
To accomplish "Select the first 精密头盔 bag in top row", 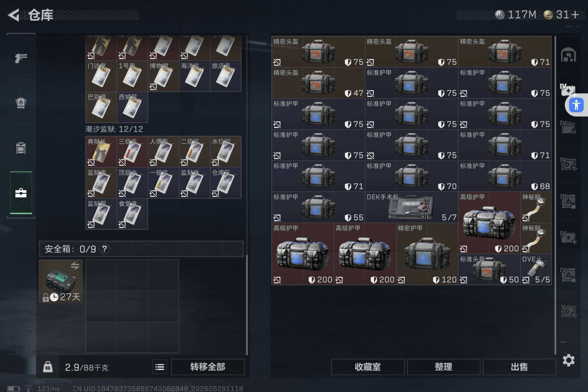I will pyautogui.click(x=318, y=52).
